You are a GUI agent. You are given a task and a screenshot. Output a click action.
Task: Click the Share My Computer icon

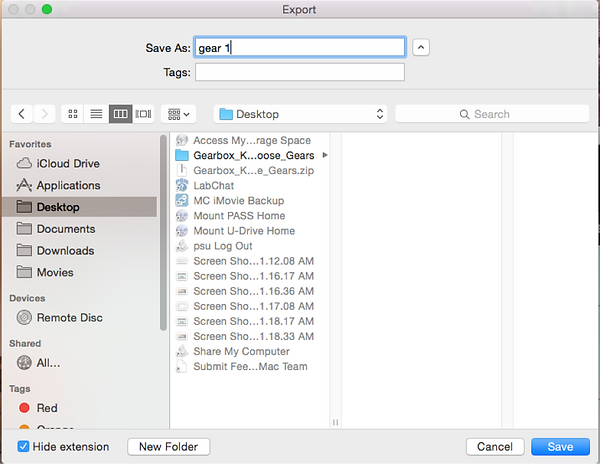point(182,351)
